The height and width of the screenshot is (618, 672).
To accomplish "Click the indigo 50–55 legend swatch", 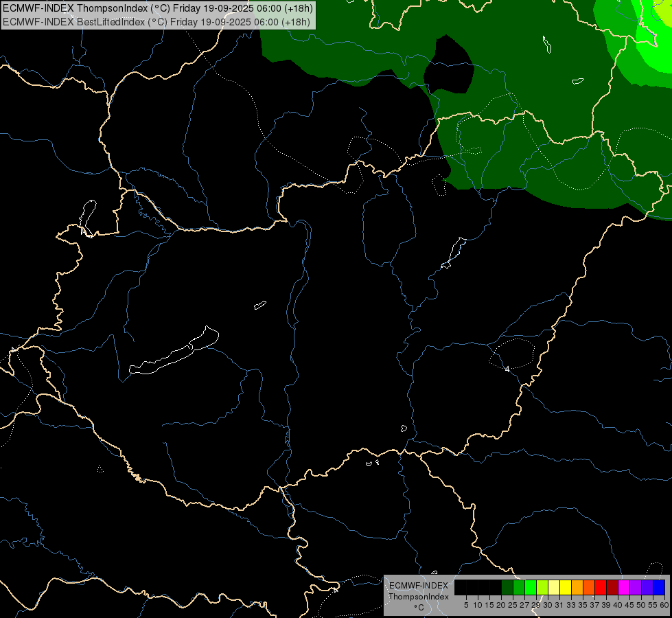I will coord(647,588).
